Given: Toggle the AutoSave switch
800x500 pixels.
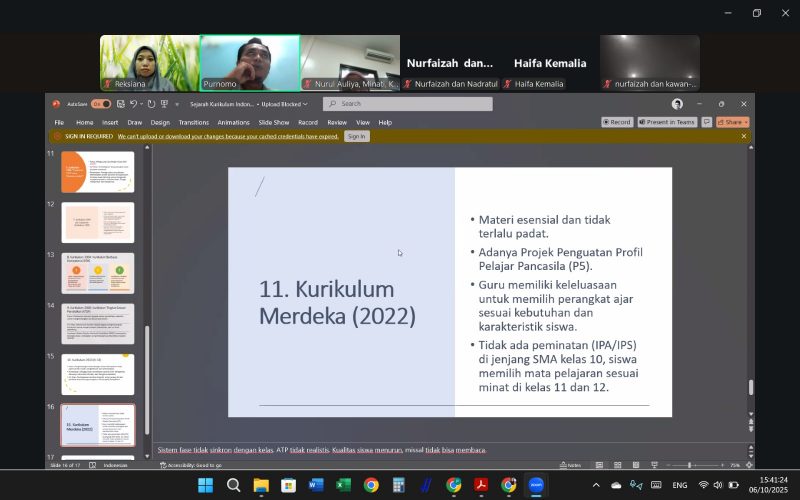Looking at the screenshot, I should pos(101,104).
